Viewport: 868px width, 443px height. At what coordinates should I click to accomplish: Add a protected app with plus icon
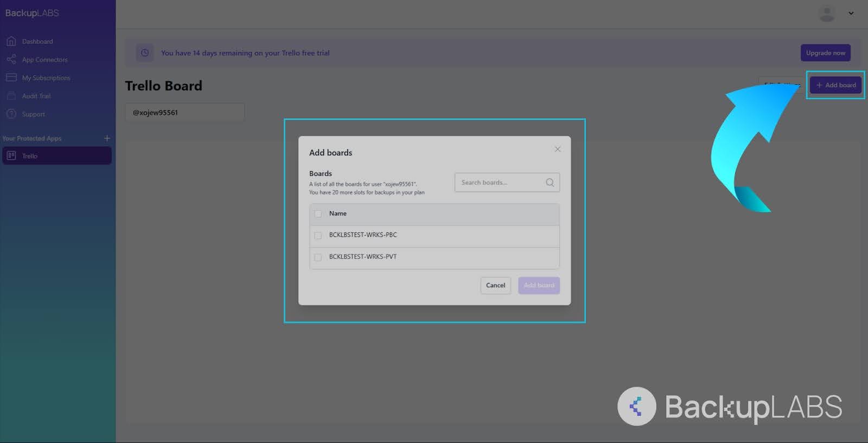[107, 138]
